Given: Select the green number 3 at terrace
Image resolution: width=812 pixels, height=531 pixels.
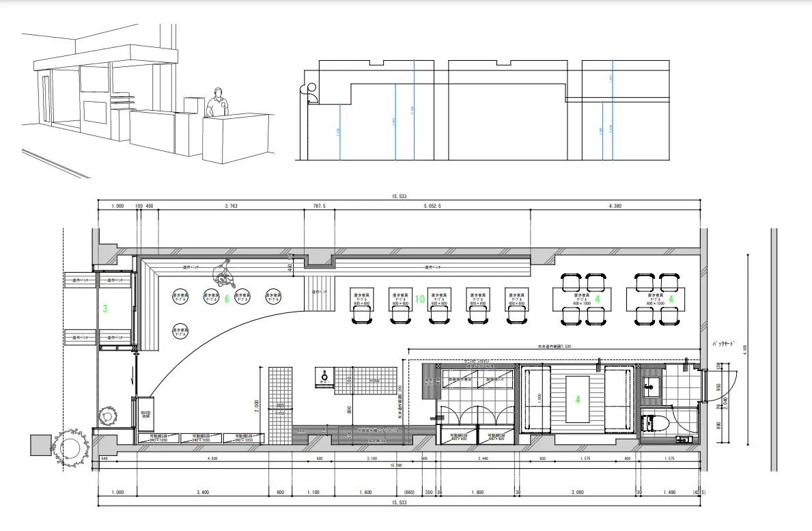Looking at the screenshot, I should click(105, 309).
